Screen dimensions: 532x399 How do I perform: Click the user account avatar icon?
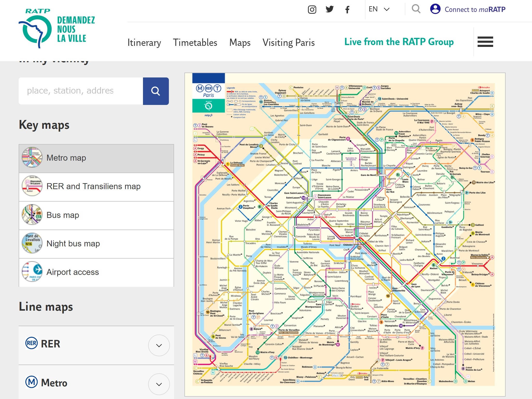435,9
